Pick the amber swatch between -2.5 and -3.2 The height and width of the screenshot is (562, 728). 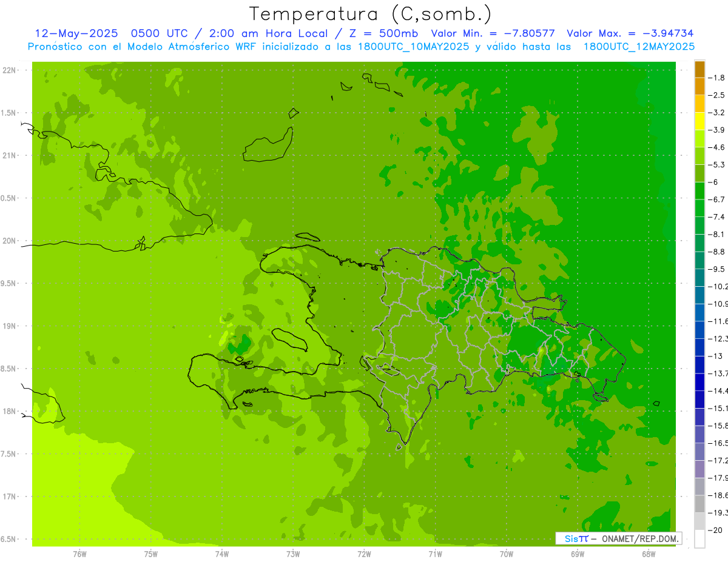pyautogui.click(x=700, y=104)
